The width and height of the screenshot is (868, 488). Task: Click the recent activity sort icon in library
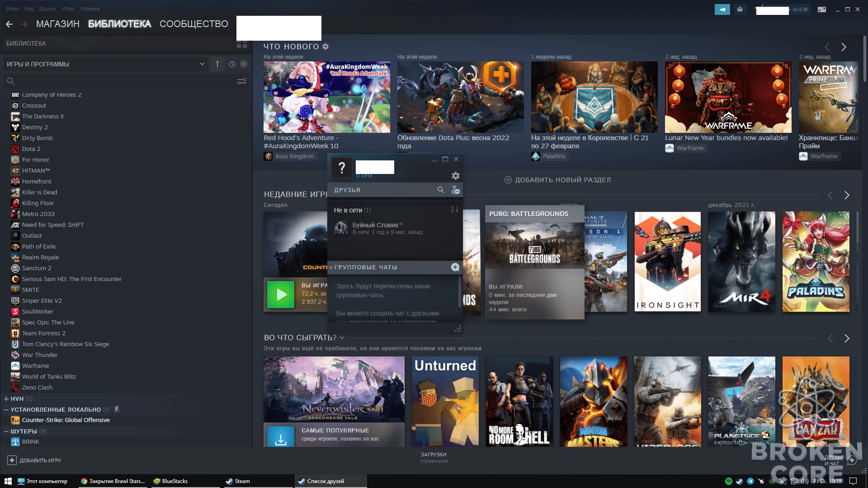(232, 64)
